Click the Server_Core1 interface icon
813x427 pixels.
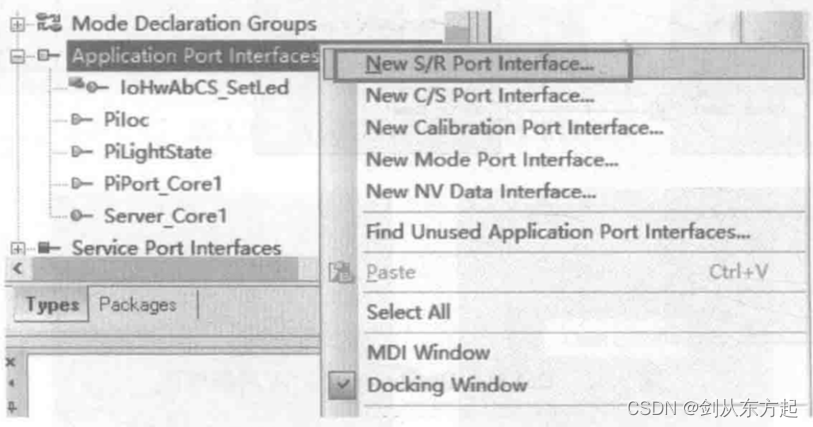pyautogui.click(x=83, y=215)
